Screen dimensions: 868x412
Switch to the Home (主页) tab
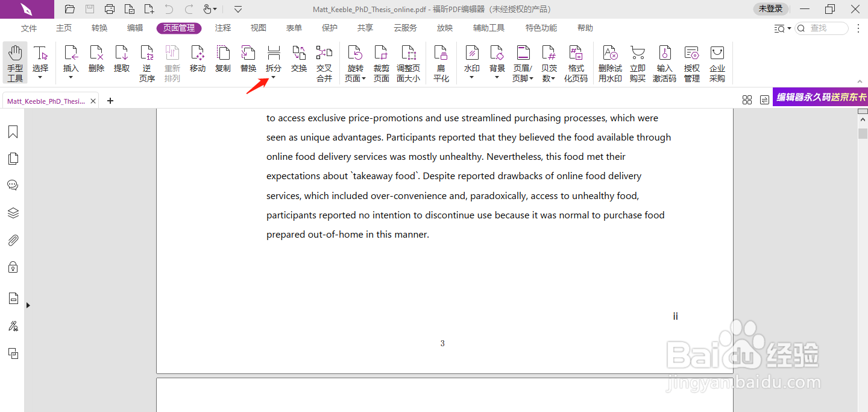tap(64, 28)
